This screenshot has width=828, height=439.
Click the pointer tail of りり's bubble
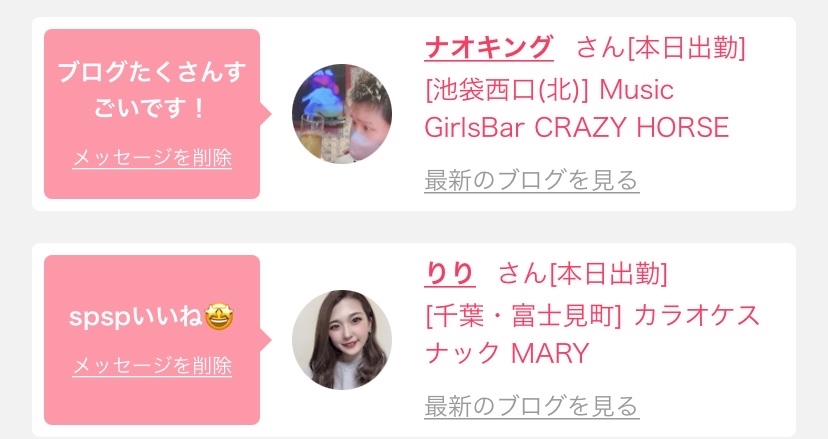point(266,340)
